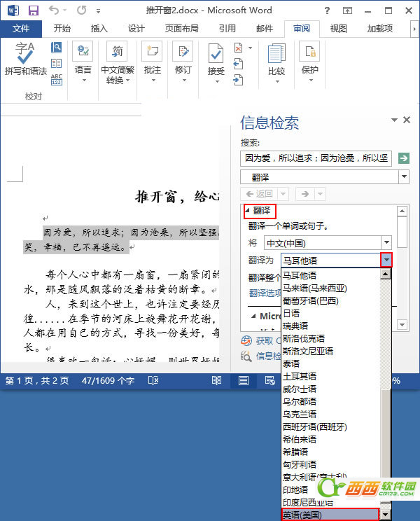Screen dimensions: 420x521
Task: Switch to Print Layout view icon
Action: click(x=244, y=380)
